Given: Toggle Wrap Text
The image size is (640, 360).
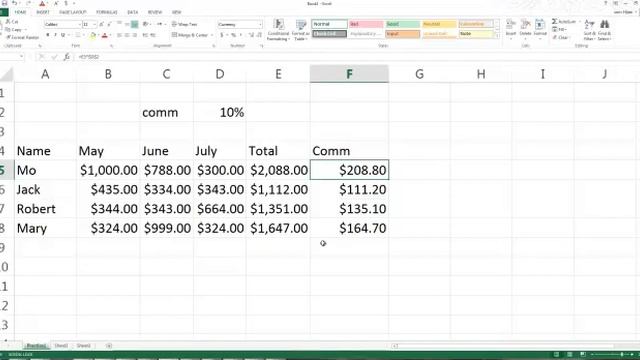Looking at the screenshot, I should pos(184,24).
